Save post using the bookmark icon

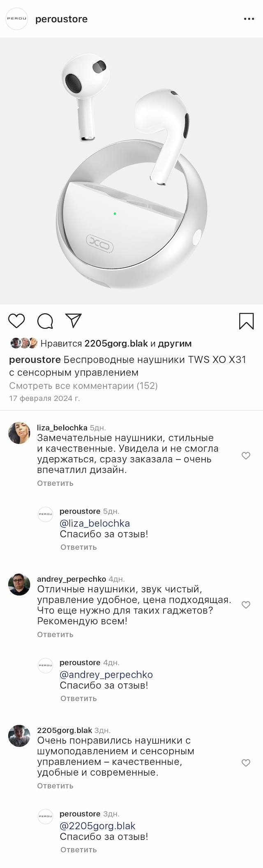click(246, 321)
